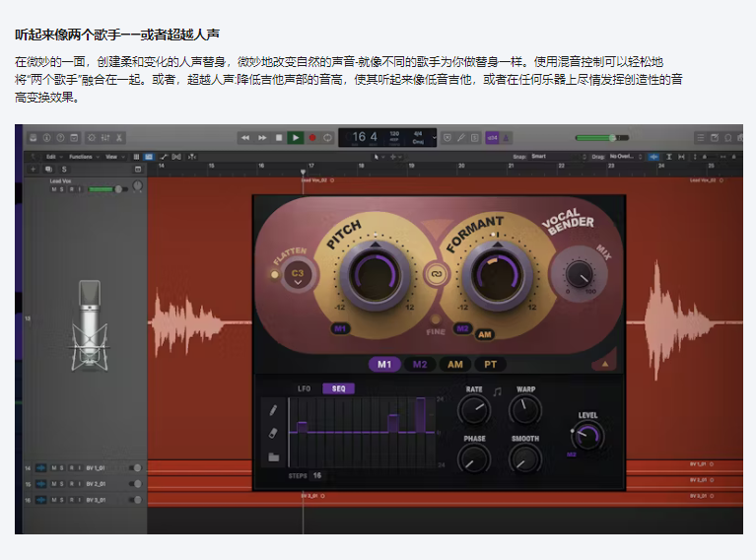This screenshot has height=560, width=756.
Task: Open the sequence presets folder icon
Action: 273,456
